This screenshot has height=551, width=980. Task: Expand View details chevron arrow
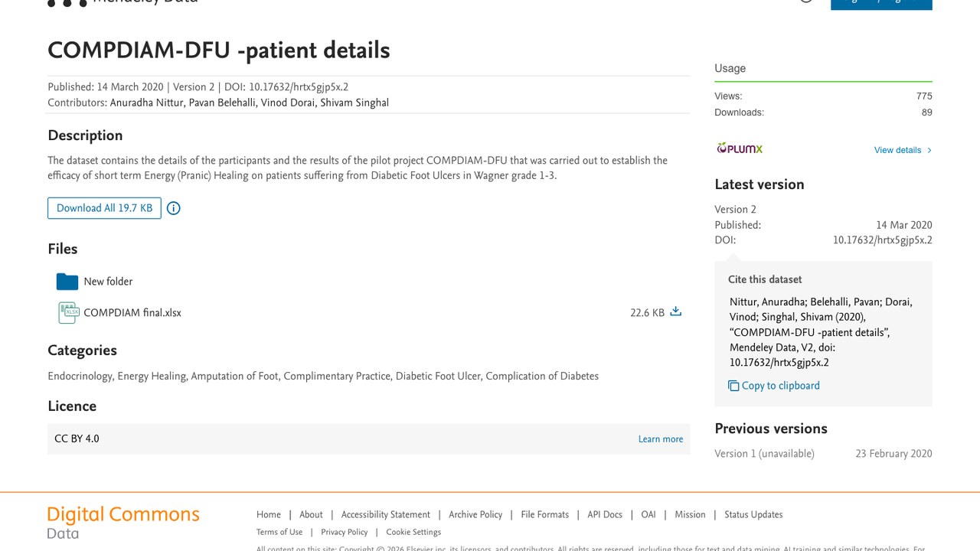929,150
